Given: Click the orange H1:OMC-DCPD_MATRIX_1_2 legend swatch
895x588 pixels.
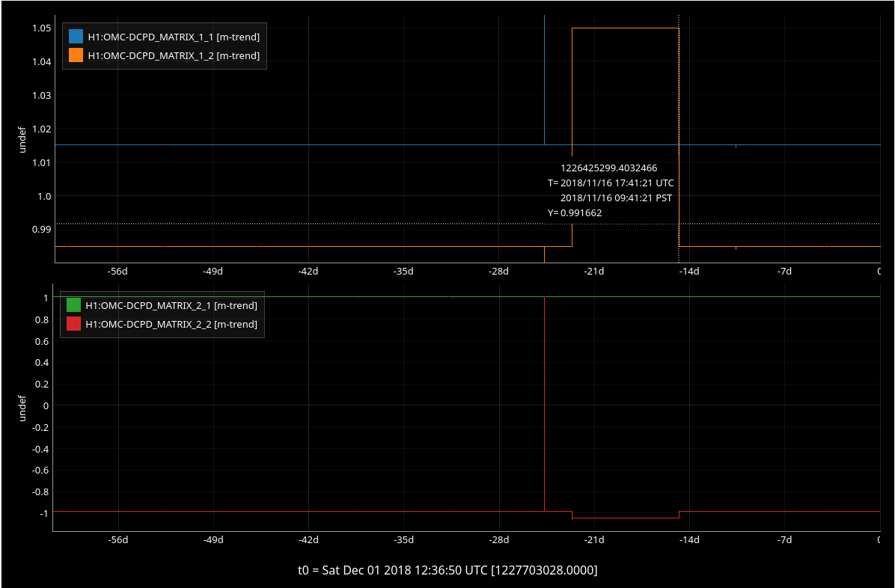Looking at the screenshot, I should click(x=76, y=55).
